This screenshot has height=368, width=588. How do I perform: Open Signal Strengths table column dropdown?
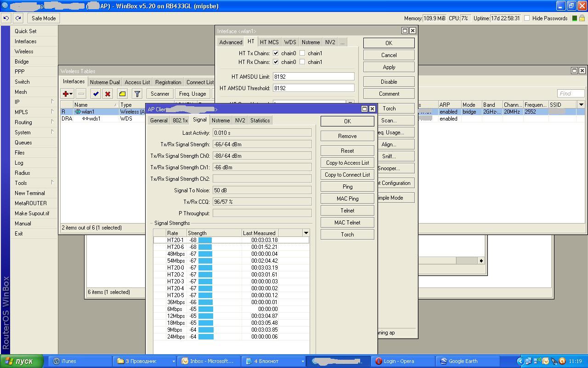(305, 233)
